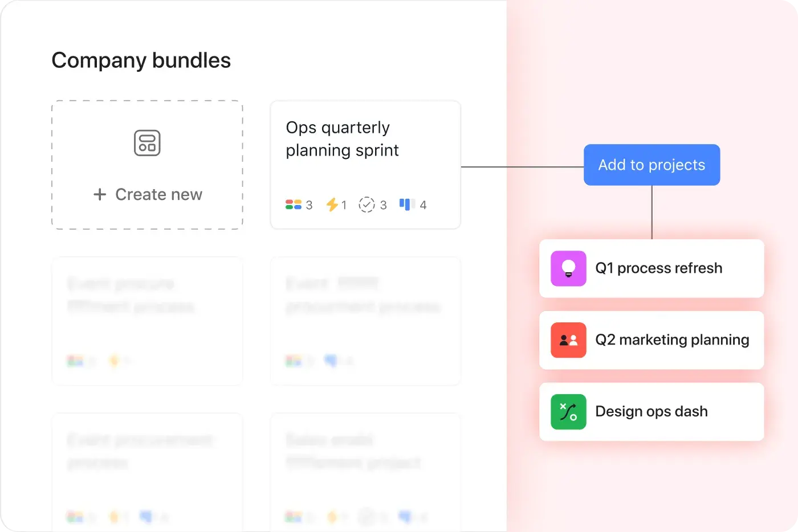Image resolution: width=798 pixels, height=532 pixels.
Task: Open the Ops quarterly planning sprint card
Action: [x=365, y=165]
